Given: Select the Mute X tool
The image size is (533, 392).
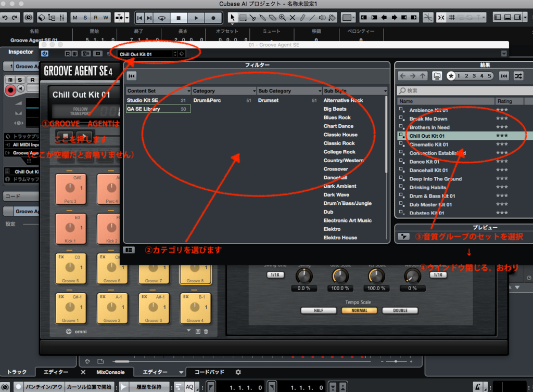Looking at the screenshot, I should [293, 18].
